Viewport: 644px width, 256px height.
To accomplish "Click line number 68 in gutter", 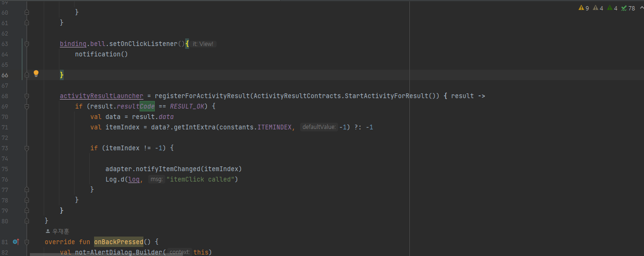I will (x=5, y=96).
